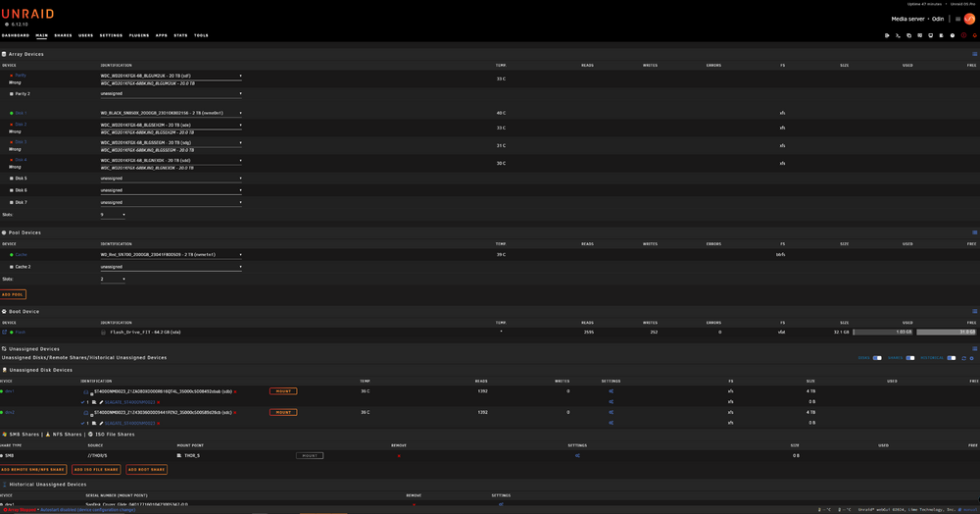Click the Mount button for THOR_S share
The width and height of the screenshot is (980, 514).
[310, 456]
